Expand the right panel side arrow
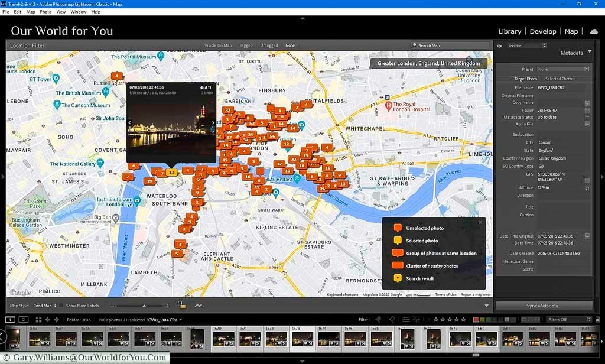 602,177
